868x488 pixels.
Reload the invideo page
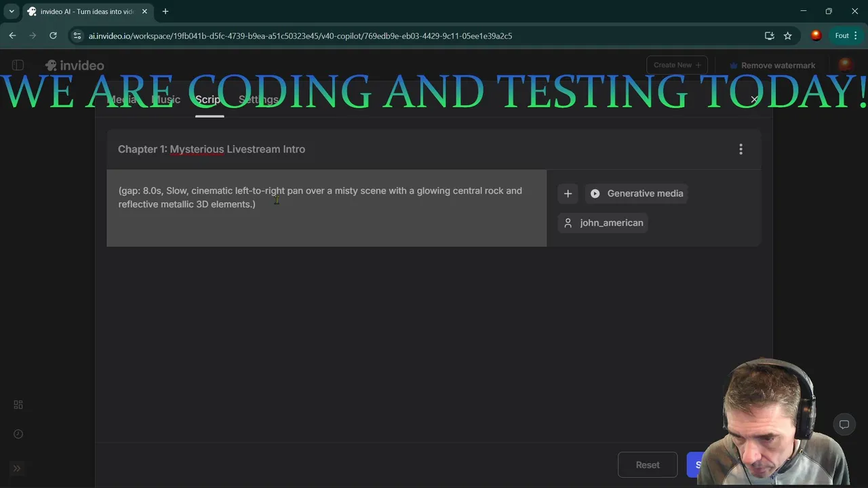(53, 36)
